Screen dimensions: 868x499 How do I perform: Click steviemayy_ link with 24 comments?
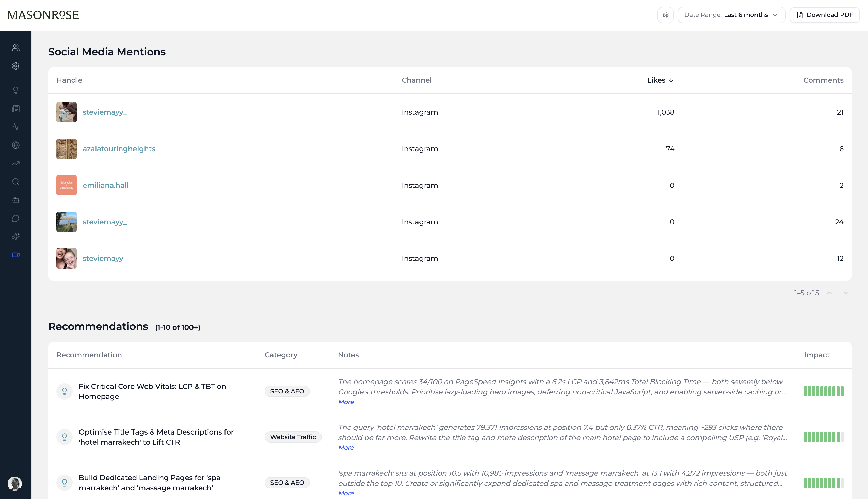tap(105, 222)
